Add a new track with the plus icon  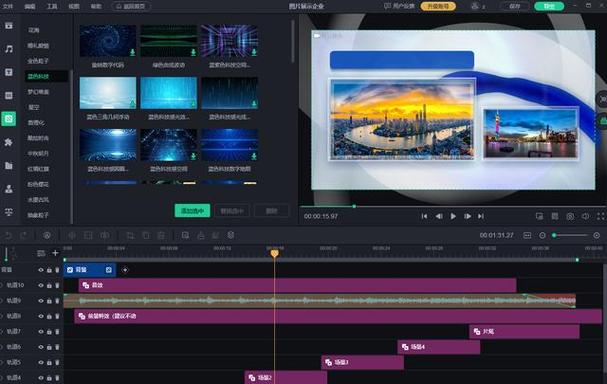(x=55, y=253)
